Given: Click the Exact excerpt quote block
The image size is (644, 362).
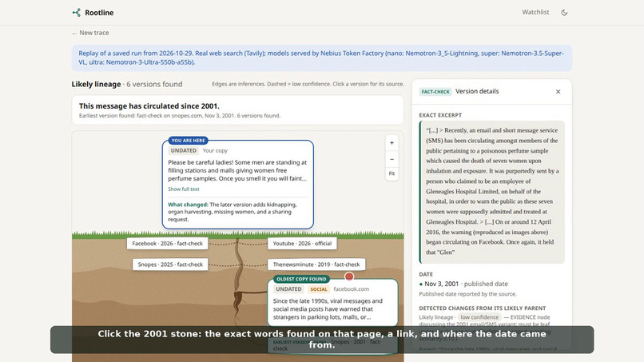Looking at the screenshot, I should [491, 192].
